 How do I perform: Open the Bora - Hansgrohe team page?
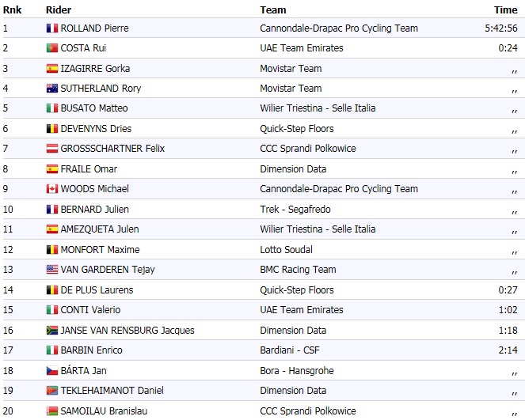point(298,370)
